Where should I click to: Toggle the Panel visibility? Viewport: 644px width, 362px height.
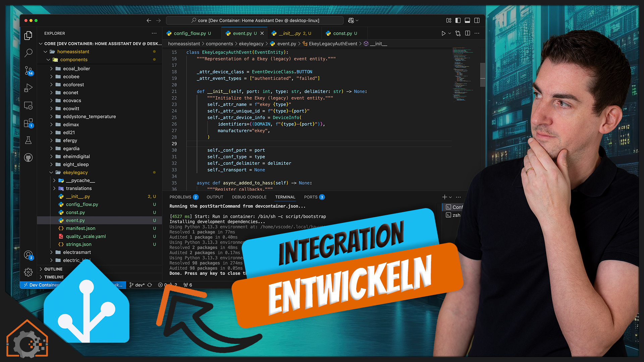click(467, 20)
